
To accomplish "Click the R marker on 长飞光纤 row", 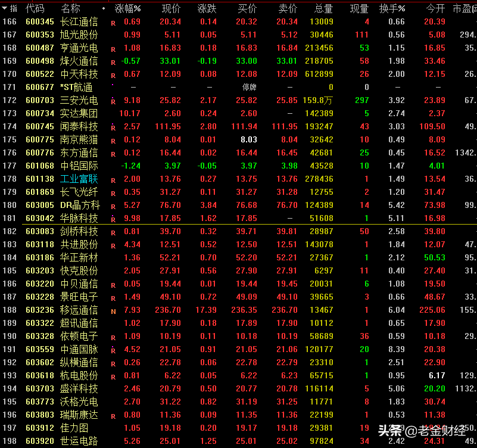I will (113, 194).
